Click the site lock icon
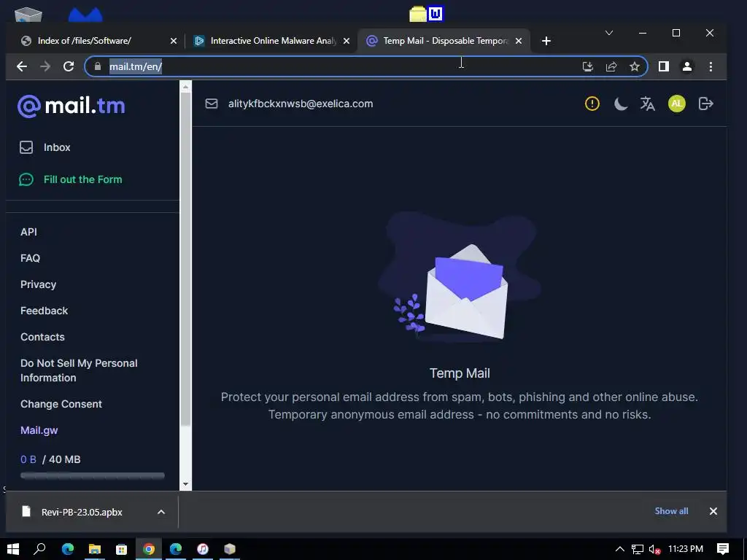The height and width of the screenshot is (560, 747). tap(98, 66)
